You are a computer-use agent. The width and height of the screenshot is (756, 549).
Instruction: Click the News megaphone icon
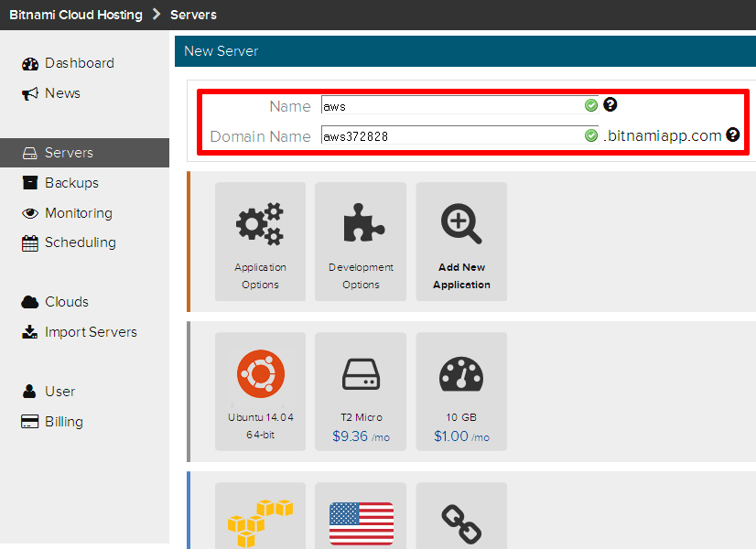(30, 93)
